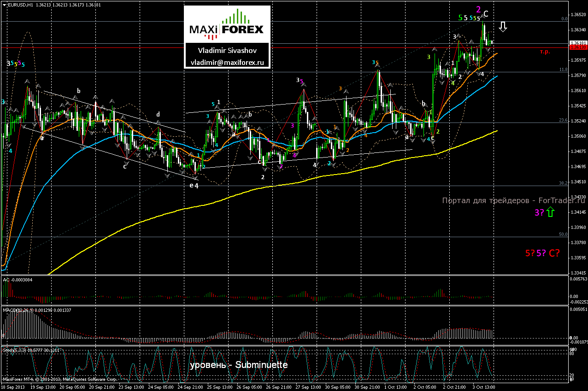Click the MaxiForex logo
Viewport: 588px width, 391px height.
pos(227,24)
